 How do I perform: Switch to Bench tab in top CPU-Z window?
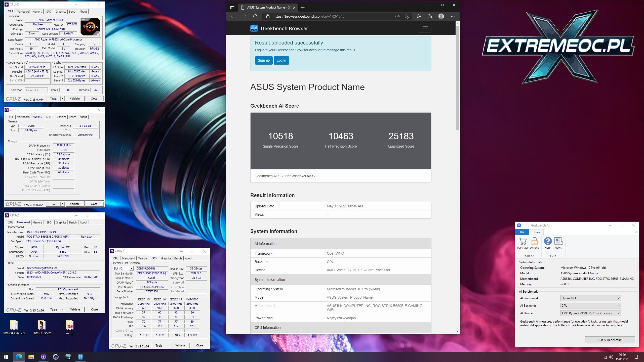tap(72, 12)
